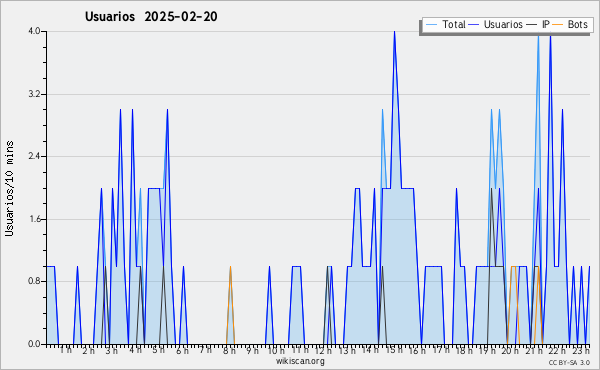Click the chart title 'Usuarios 2025-02-20'

click(151, 16)
